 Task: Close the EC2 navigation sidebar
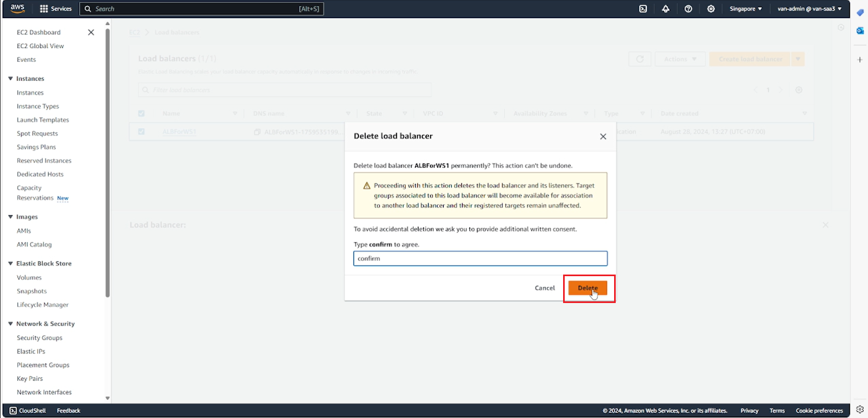click(x=91, y=32)
